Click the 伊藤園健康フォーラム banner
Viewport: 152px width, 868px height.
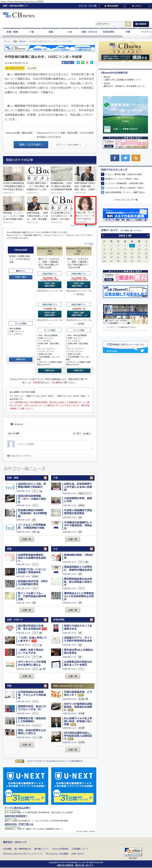(x=125, y=115)
